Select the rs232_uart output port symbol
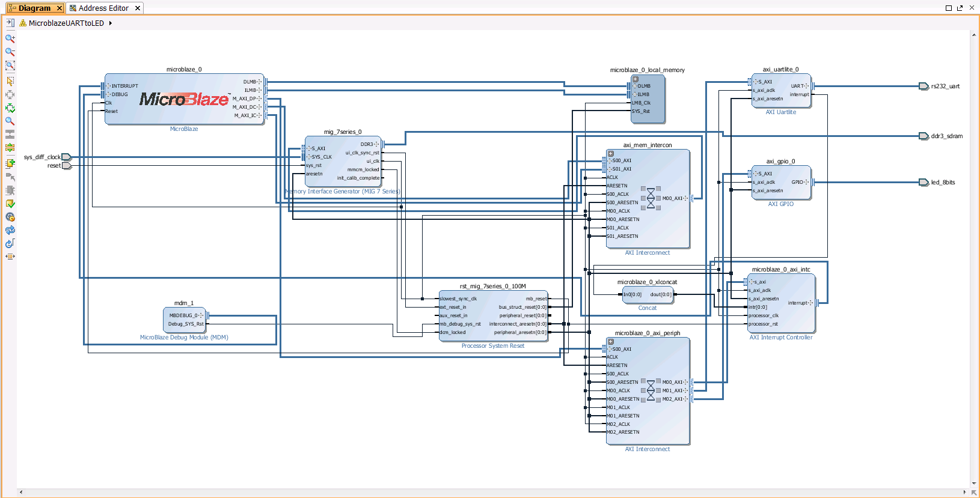The image size is (980, 498). click(x=924, y=87)
